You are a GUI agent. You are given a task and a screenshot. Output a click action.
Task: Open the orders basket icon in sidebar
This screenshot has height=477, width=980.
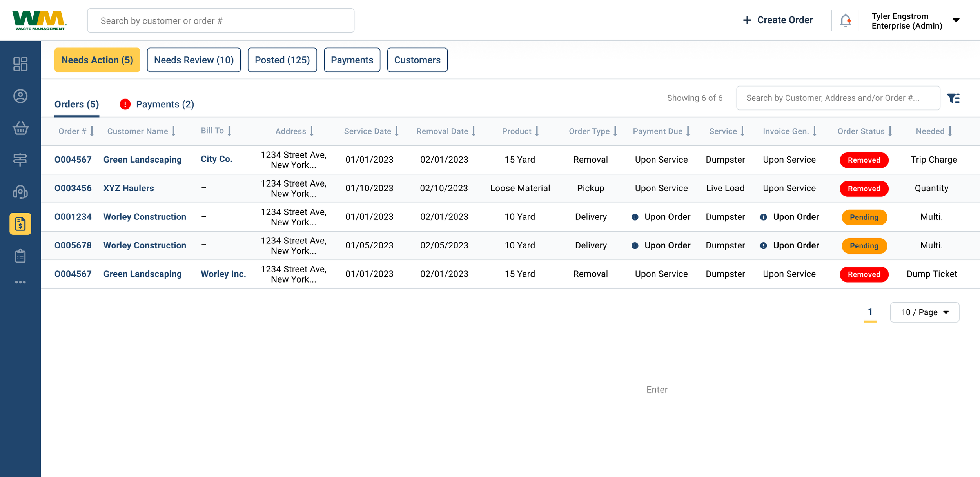20,128
